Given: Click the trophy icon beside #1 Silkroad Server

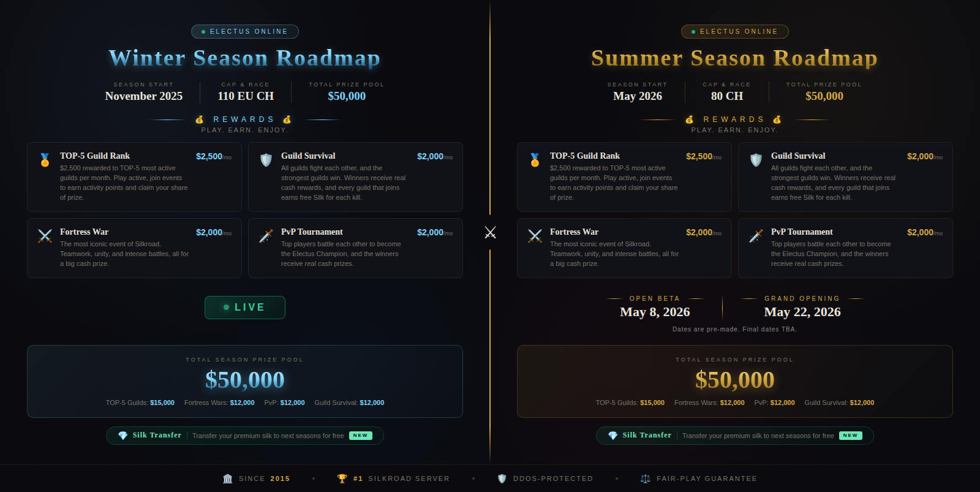Looking at the screenshot, I should (x=342, y=479).
